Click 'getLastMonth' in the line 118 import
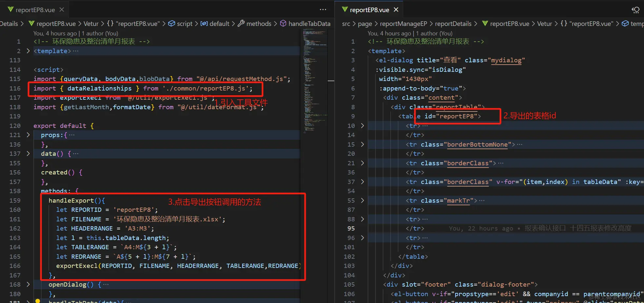Screen dimensions: 644x303 click(x=86, y=107)
